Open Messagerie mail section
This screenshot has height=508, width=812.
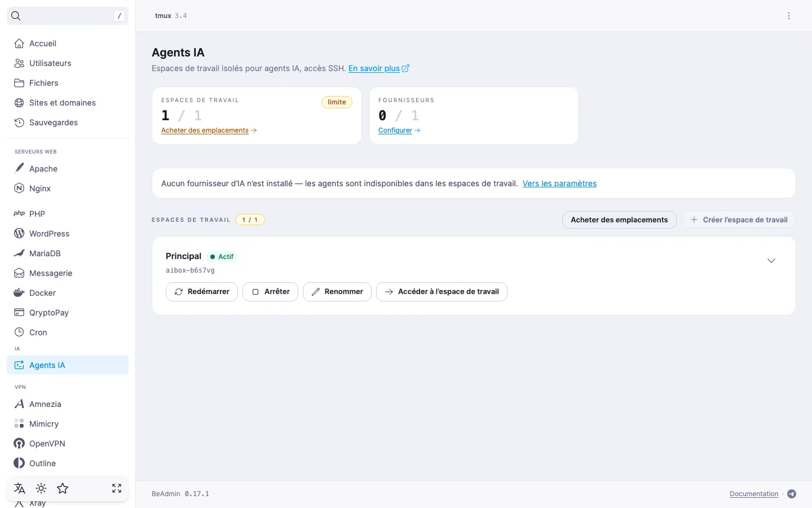tap(68, 273)
